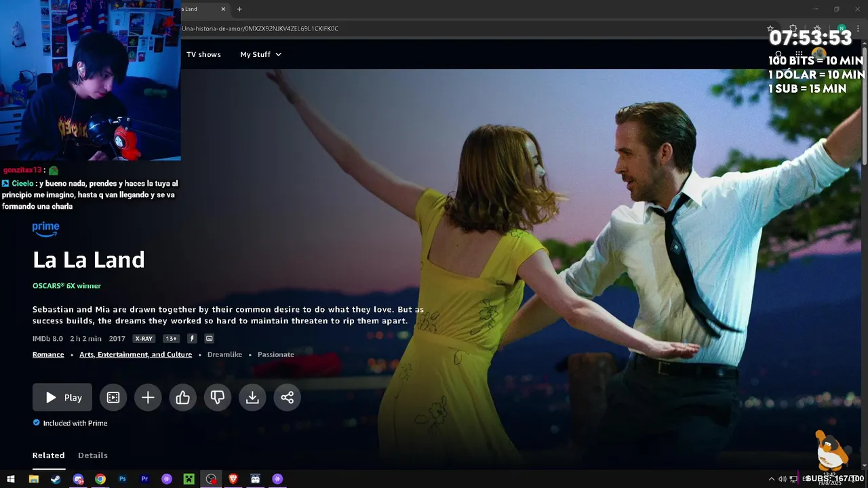Viewport: 868px width, 488px height.
Task: Give the movie a thumbs down
Action: point(218,398)
